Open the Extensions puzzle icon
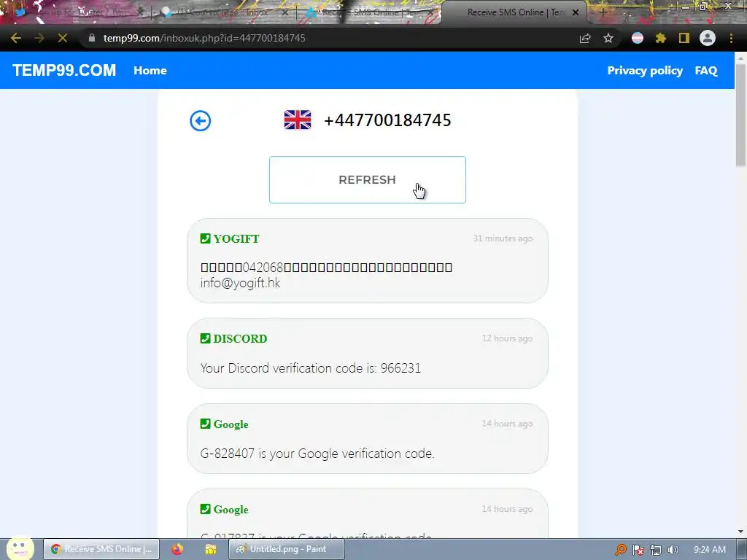 (x=661, y=38)
